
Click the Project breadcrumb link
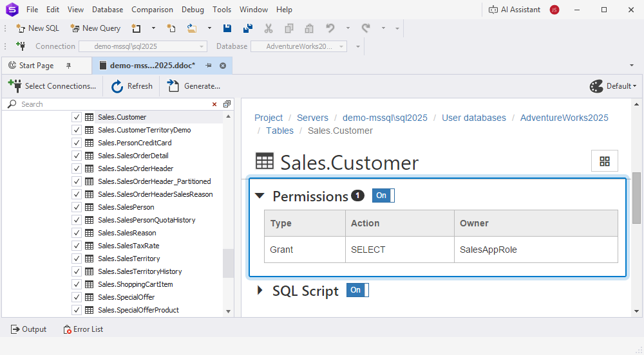269,118
